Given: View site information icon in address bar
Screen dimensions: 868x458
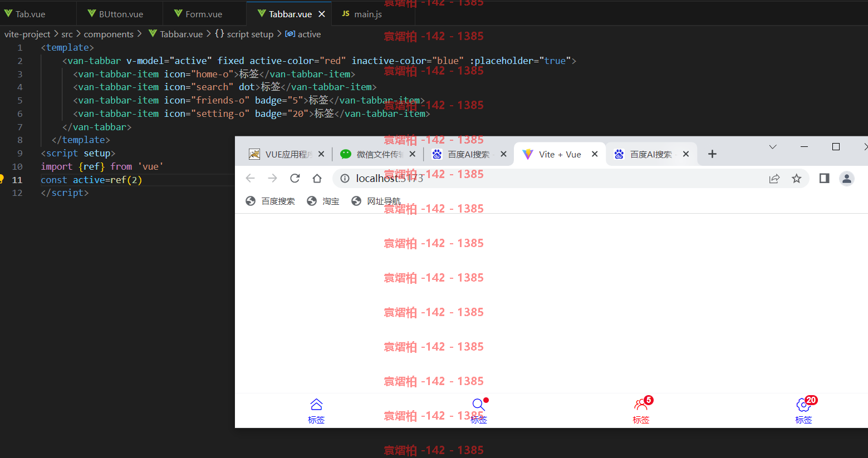Looking at the screenshot, I should [345, 178].
